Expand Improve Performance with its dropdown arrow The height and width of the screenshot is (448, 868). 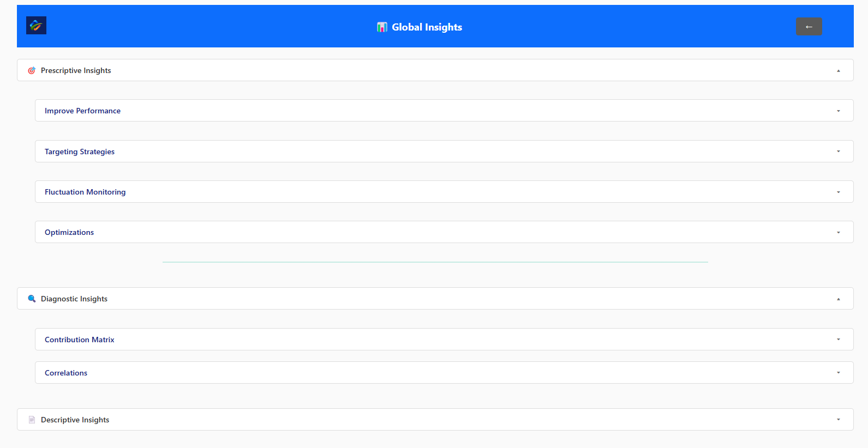[839, 111]
